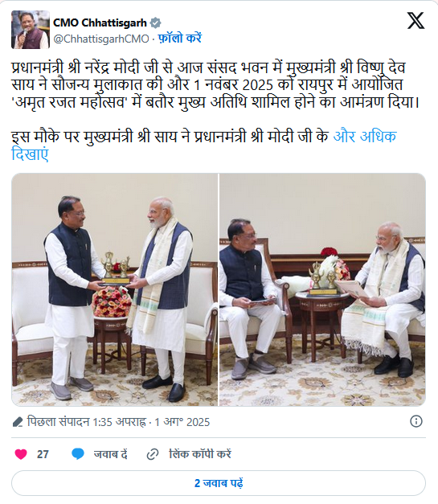Open the X logo icon
The image size is (438, 504).
pyautogui.click(x=415, y=21)
